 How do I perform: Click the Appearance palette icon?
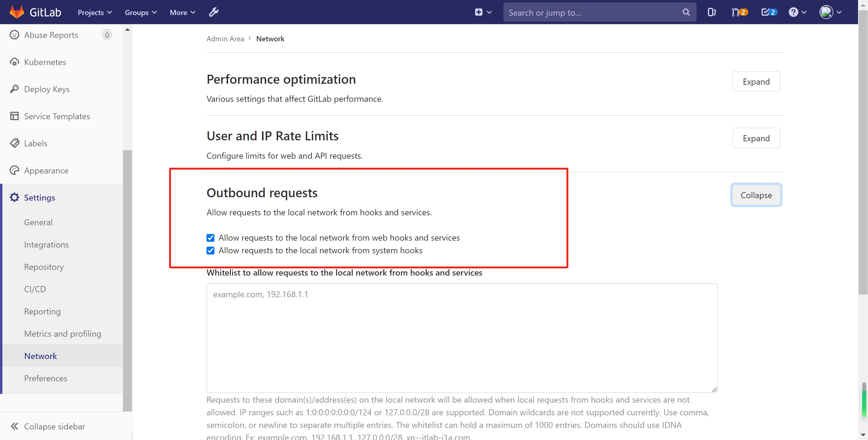pyautogui.click(x=14, y=170)
